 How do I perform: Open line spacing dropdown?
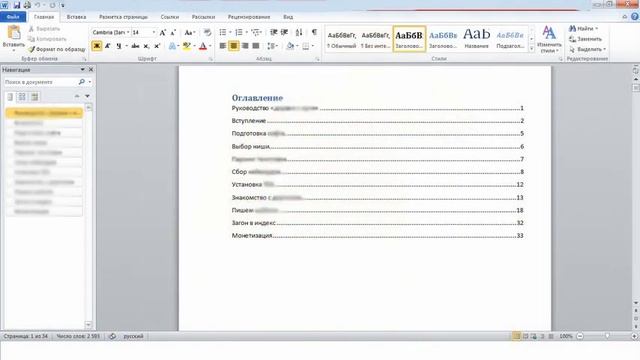tap(272, 46)
